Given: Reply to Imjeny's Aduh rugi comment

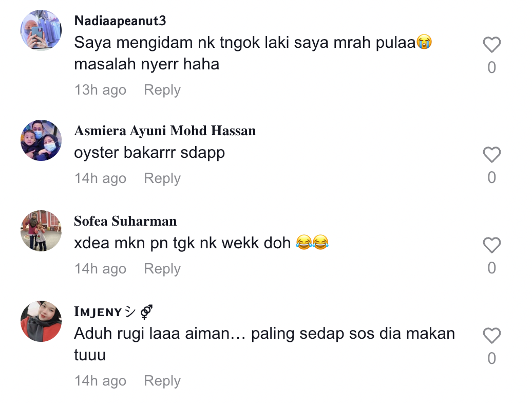Looking at the screenshot, I should click(x=162, y=381).
